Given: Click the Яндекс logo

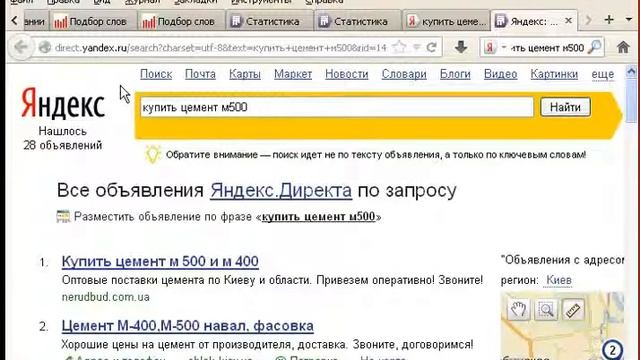Looking at the screenshot, I should 63,104.
